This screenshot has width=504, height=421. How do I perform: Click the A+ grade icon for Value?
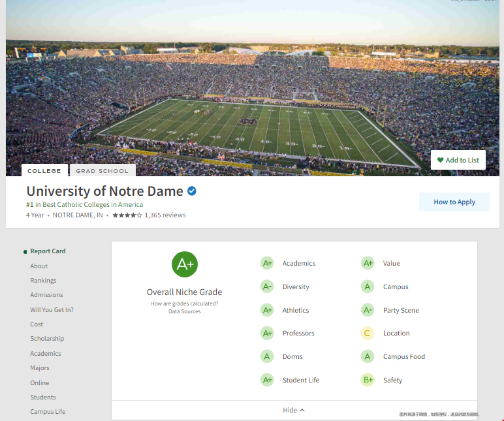(368, 263)
